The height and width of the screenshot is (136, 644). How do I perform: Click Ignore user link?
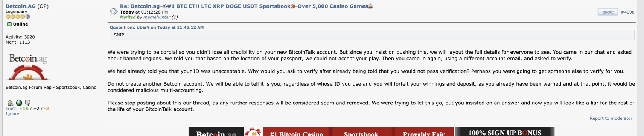tap(12, 113)
